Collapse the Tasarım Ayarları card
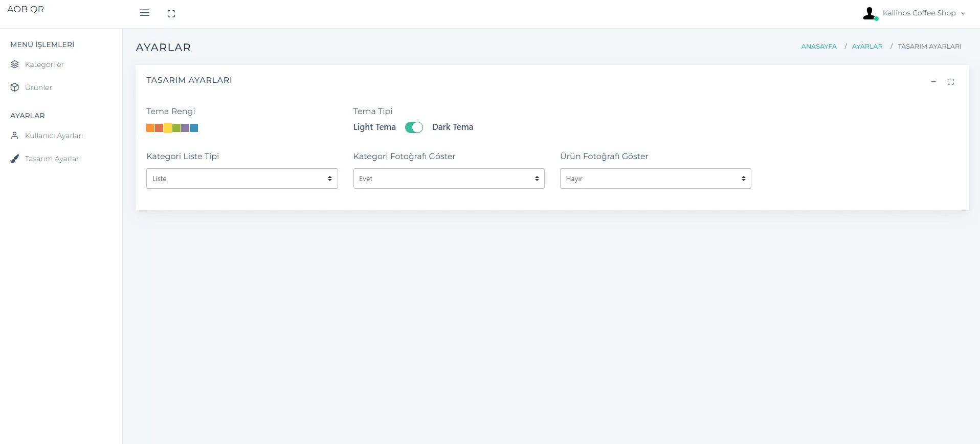This screenshot has width=980, height=444. point(933,82)
